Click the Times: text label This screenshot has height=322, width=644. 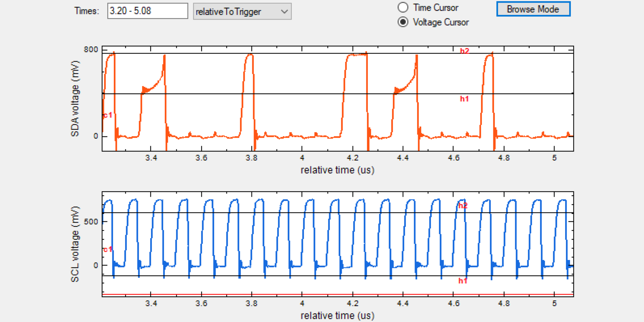[86, 11]
